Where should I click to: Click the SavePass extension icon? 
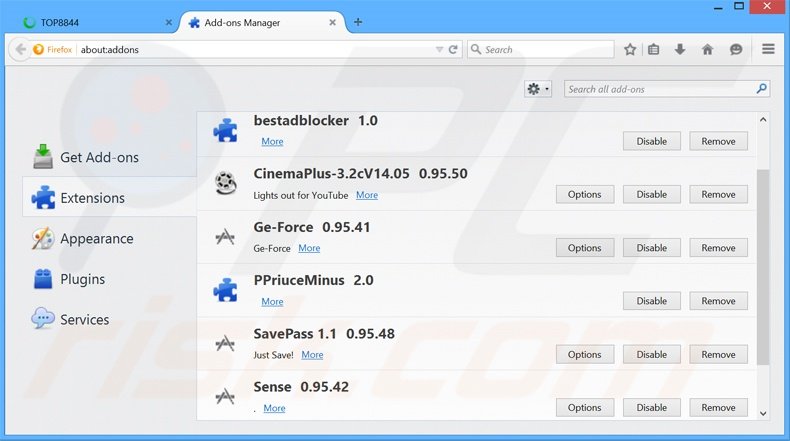(x=225, y=343)
